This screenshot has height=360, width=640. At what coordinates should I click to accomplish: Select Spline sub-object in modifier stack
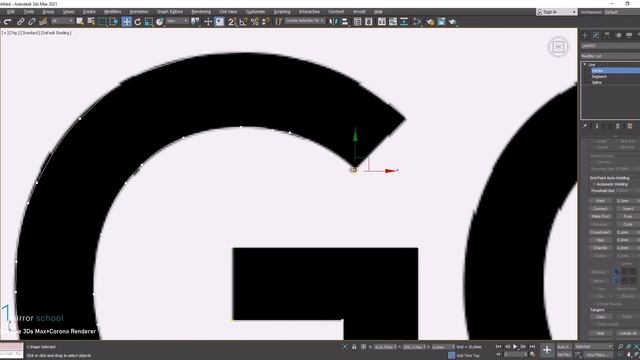coord(597,82)
